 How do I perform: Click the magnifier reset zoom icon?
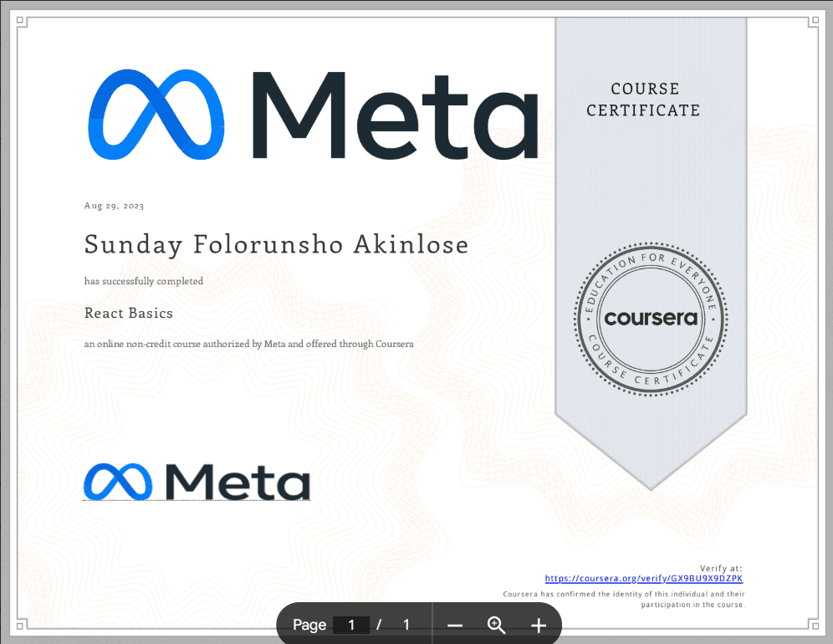[496, 625]
